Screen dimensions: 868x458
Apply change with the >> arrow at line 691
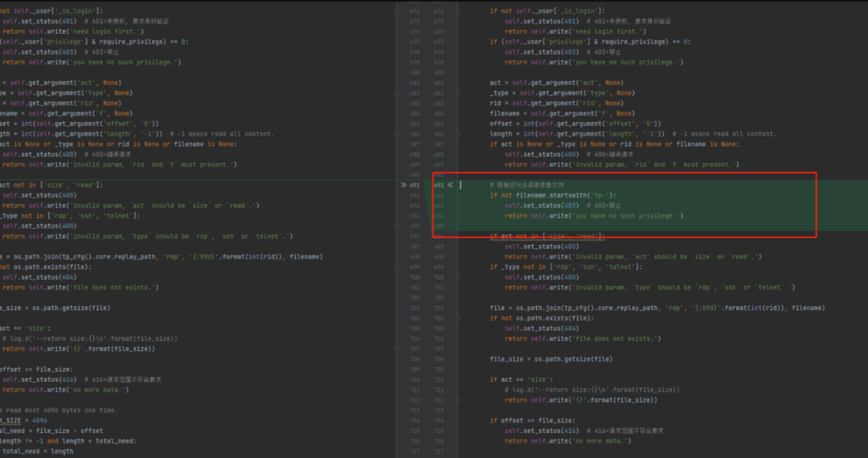coord(403,186)
